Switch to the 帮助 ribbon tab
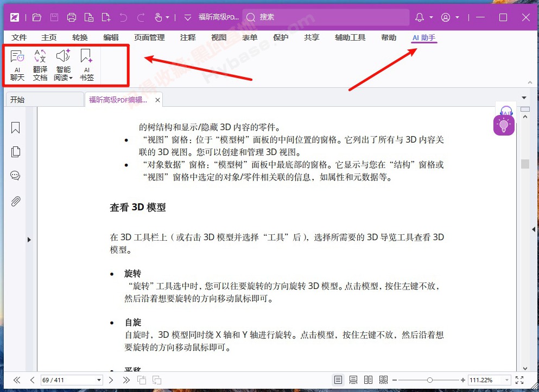 (389, 37)
